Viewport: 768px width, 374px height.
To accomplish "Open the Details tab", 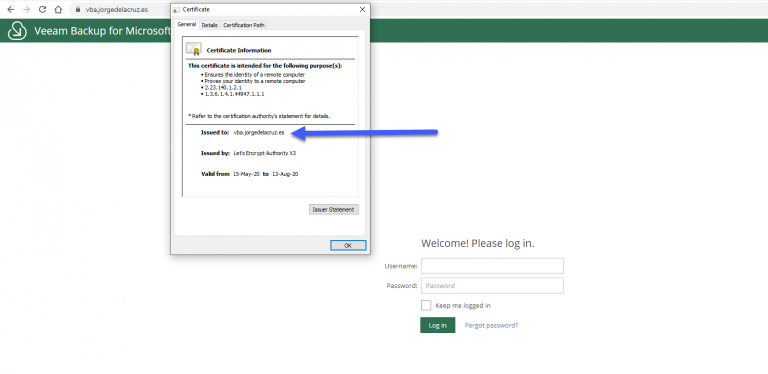I will (210, 25).
